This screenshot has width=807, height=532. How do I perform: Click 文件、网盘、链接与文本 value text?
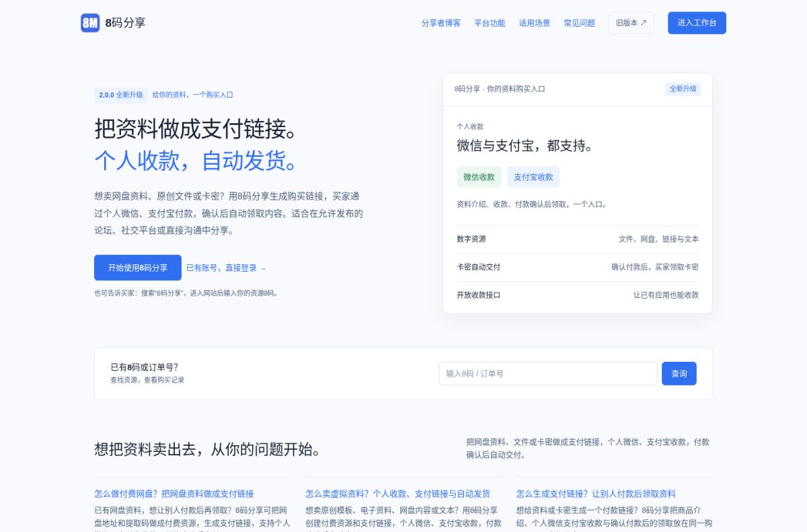[658, 239]
